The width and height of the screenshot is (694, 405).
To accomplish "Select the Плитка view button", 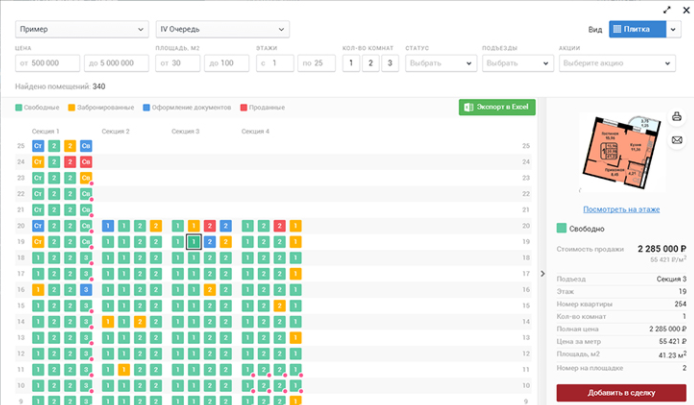I will (637, 29).
